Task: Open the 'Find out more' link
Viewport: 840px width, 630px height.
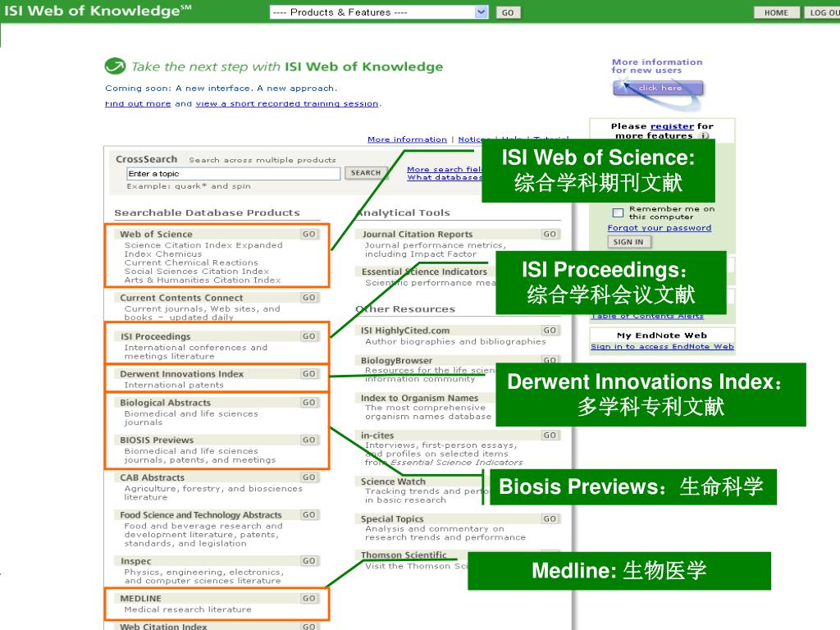Action: [x=138, y=103]
